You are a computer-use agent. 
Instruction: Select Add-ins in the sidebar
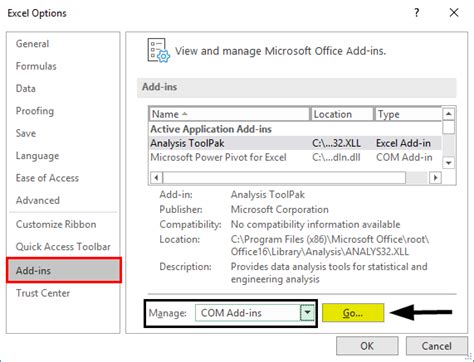coord(64,270)
